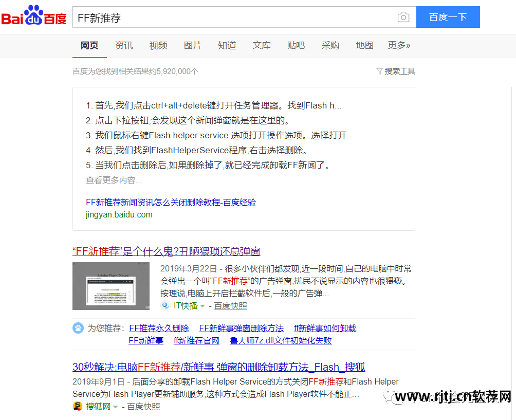Click the Flash Player article thumbnail
This screenshot has height=420, width=516.
[x=111, y=286]
